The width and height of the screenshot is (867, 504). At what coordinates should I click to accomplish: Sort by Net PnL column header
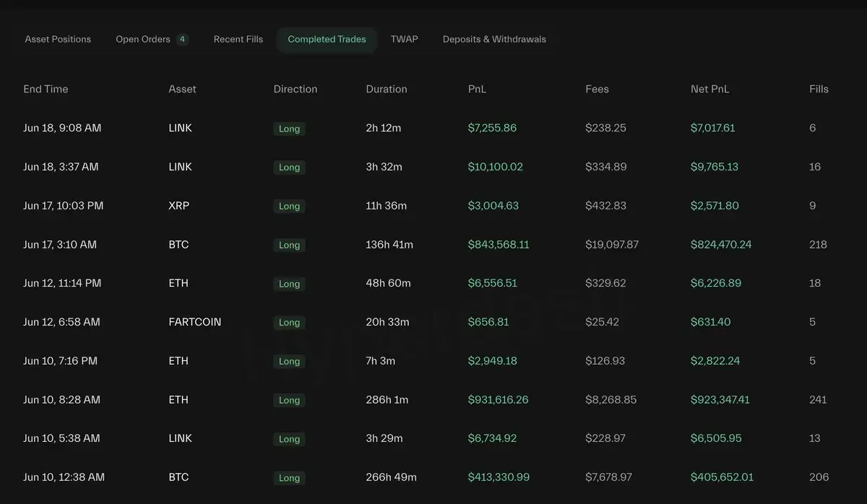709,89
